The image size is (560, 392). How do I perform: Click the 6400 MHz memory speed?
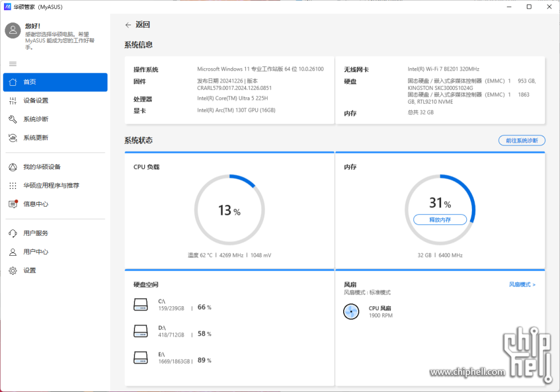click(x=450, y=255)
